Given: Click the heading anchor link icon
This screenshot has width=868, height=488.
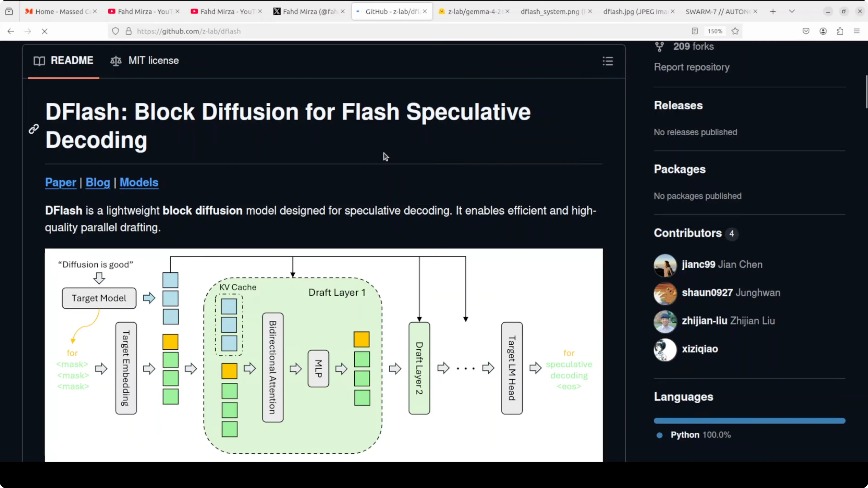Looking at the screenshot, I should 34,129.
